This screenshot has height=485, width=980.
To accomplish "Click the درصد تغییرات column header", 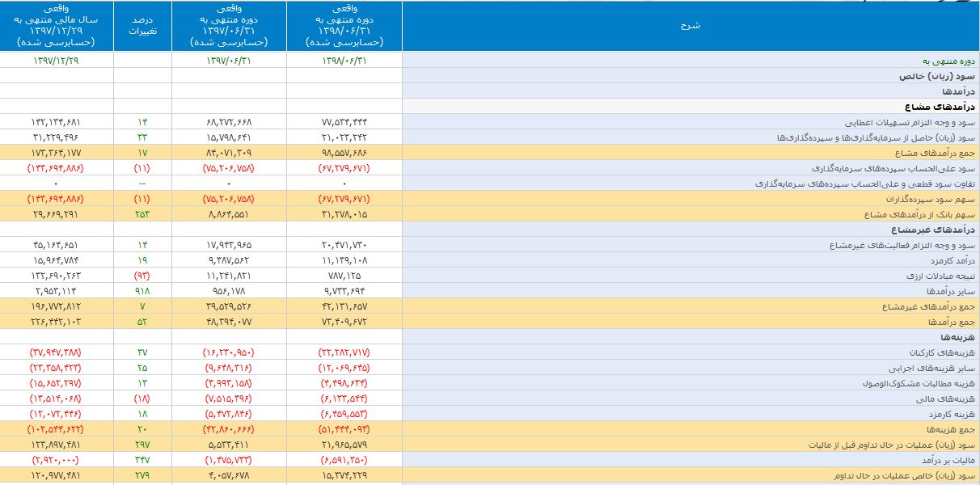I will tap(142, 26).
